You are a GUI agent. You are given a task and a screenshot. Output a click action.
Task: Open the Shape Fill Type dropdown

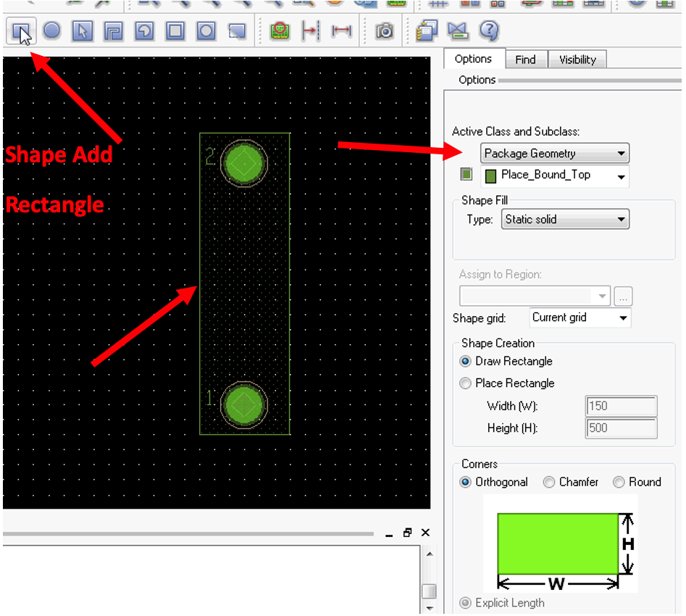[x=565, y=220]
